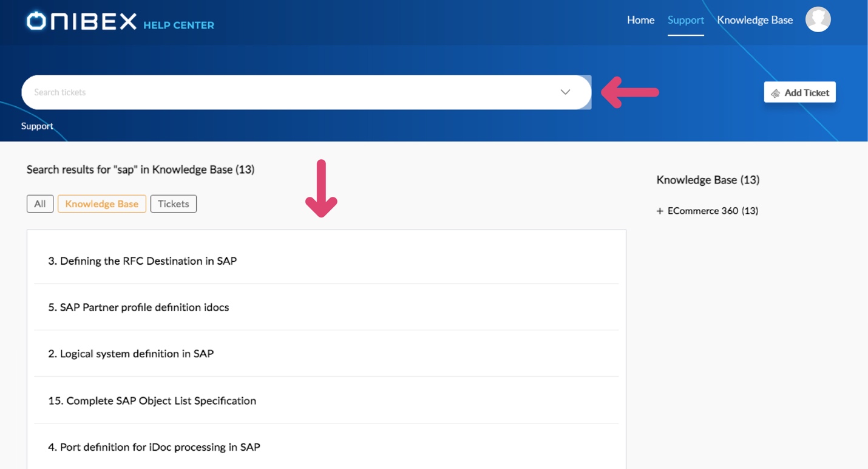Open Knowledge Base in top navigation

(x=754, y=20)
